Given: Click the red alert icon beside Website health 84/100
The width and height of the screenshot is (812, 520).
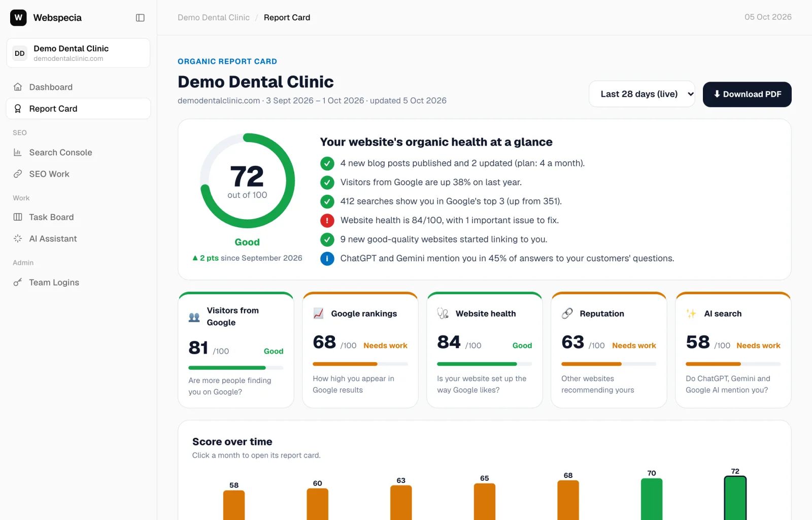Looking at the screenshot, I should (x=327, y=220).
